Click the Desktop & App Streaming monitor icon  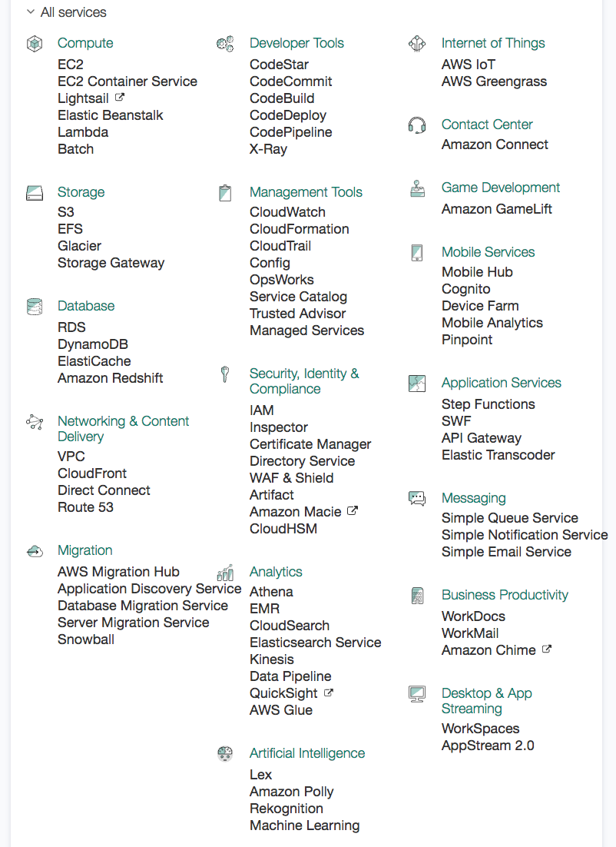(417, 694)
